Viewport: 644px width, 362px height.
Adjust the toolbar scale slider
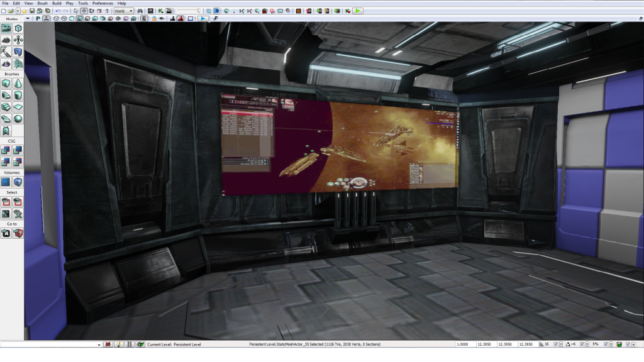pyautogui.click(x=189, y=11)
